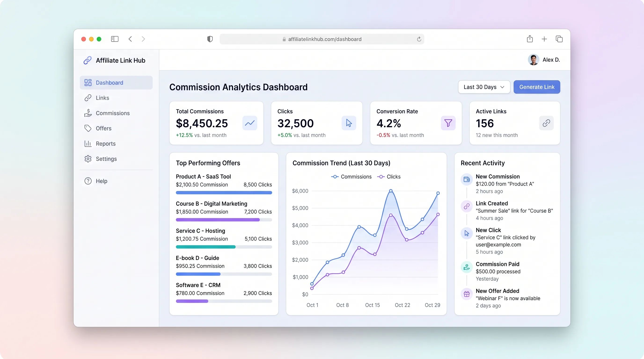Add a new tab with the plus icon
Screen dimensions: 644x359
pos(544,39)
